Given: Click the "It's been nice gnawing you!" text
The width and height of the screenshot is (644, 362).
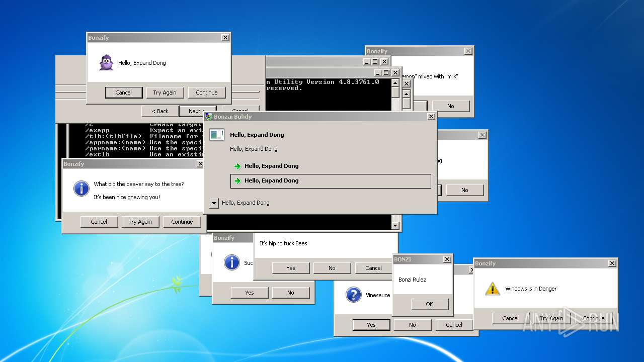Looking at the screenshot, I should click(127, 197).
